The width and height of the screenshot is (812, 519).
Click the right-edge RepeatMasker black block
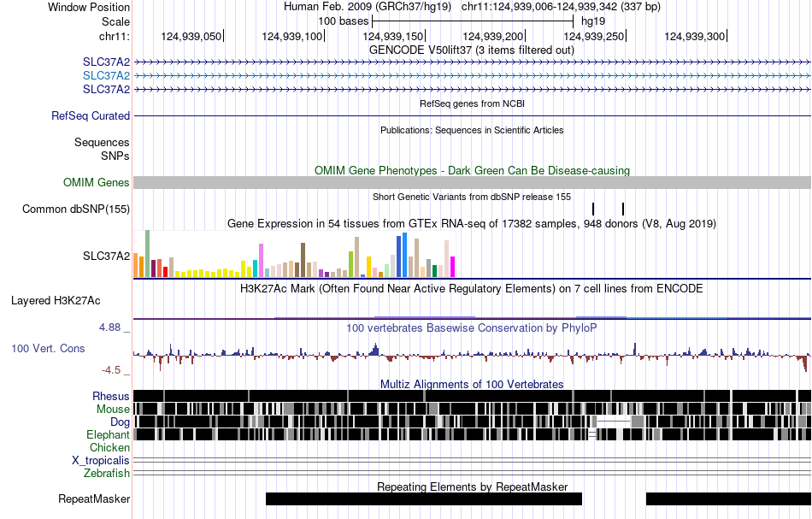728,498
